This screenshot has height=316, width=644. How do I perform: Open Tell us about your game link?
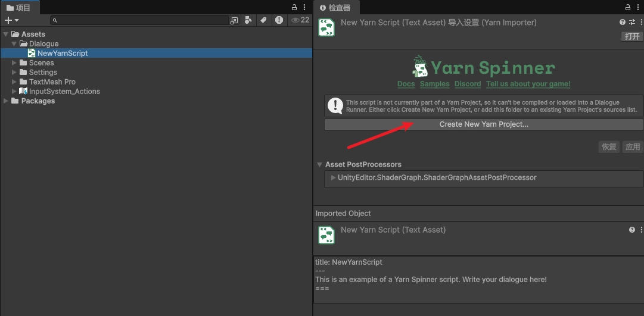(528, 84)
